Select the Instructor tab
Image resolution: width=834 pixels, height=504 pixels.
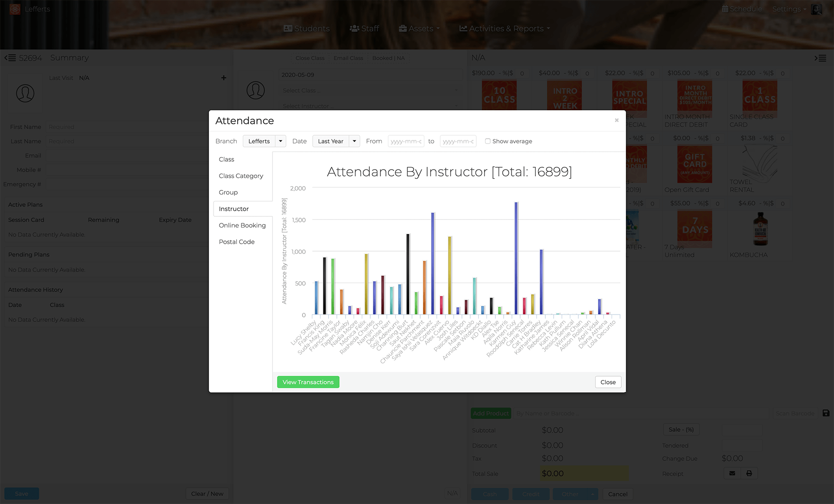[x=234, y=209]
